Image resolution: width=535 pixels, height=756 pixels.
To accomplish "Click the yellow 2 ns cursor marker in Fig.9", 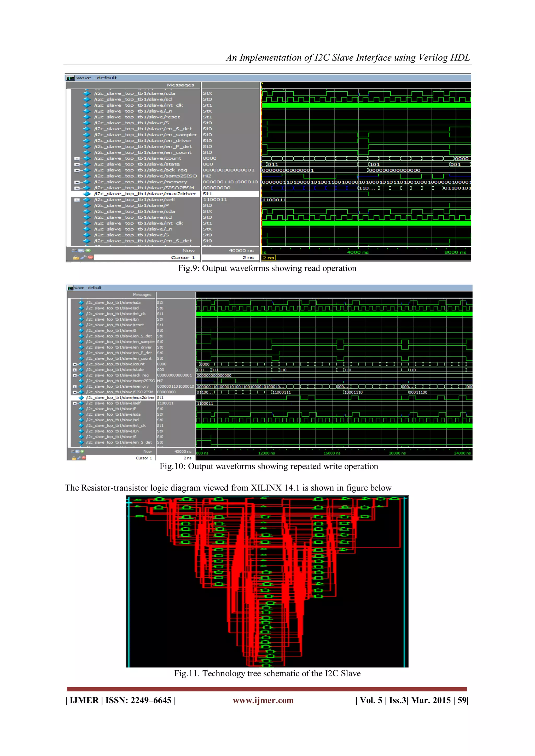I will coord(268,257).
